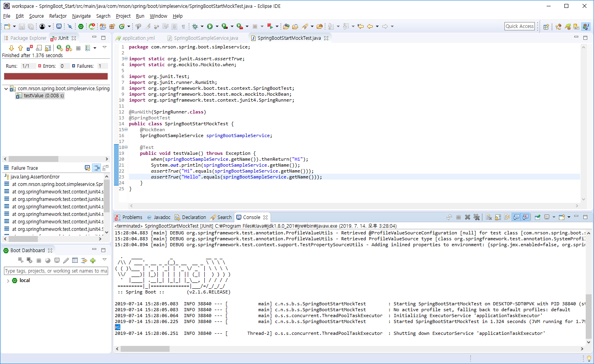Click the New file toolbar icon
The image size is (594, 364).
[7, 26]
